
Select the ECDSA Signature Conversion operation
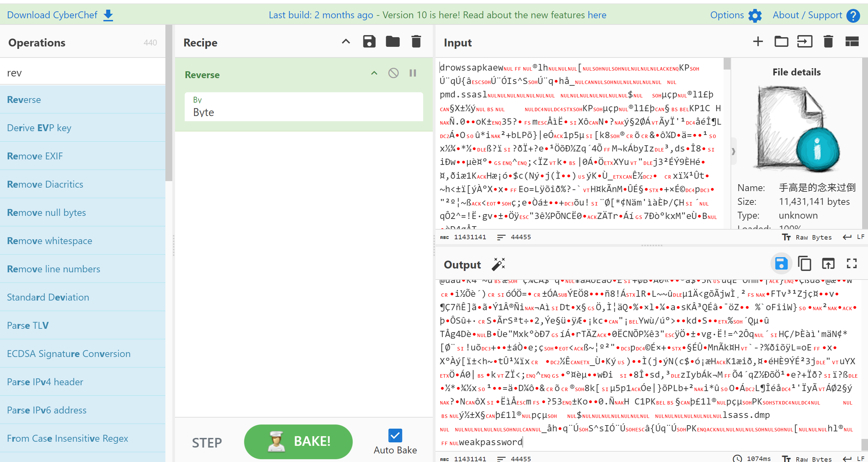click(x=83, y=354)
